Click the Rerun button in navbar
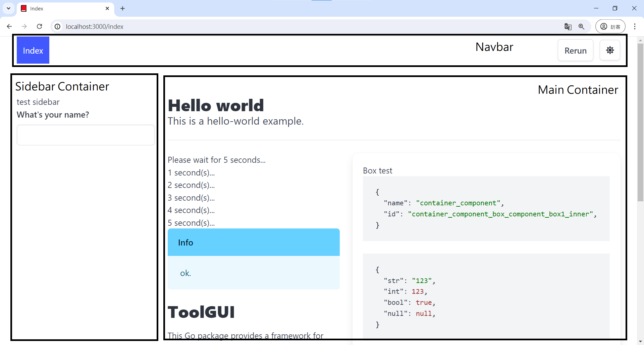The width and height of the screenshot is (644, 345). click(576, 50)
